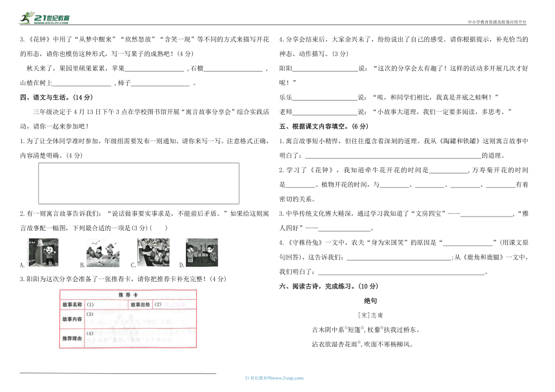Viewport: 555px width, 392px height.
Task: Click the blank before 老师's quote
Action: [325, 112]
